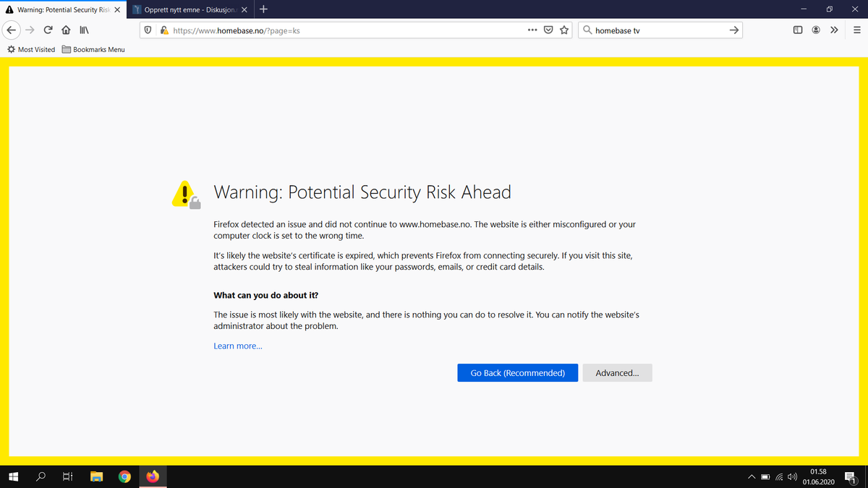The width and height of the screenshot is (868, 488).
Task: Go back one page with the back arrow
Action: pos(12,30)
